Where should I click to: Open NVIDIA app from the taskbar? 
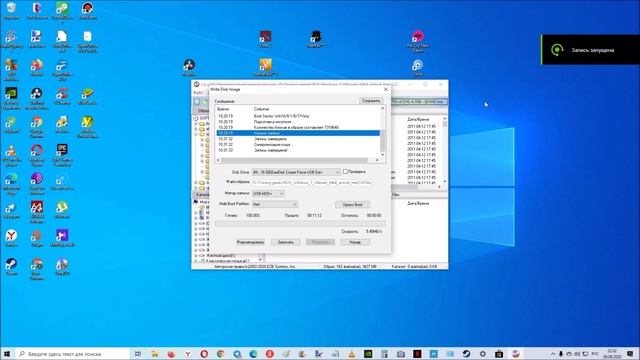pyautogui.click(x=368, y=353)
